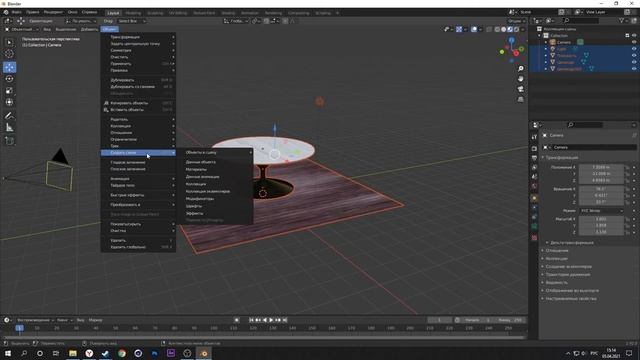640x360 pixels.
Task: Hide the Camera object with its eye icon
Action: (634, 42)
